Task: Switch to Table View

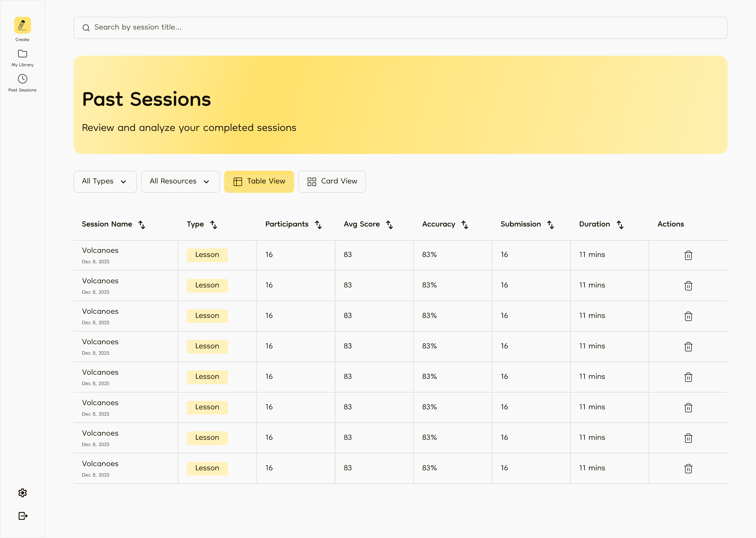Action: click(259, 182)
